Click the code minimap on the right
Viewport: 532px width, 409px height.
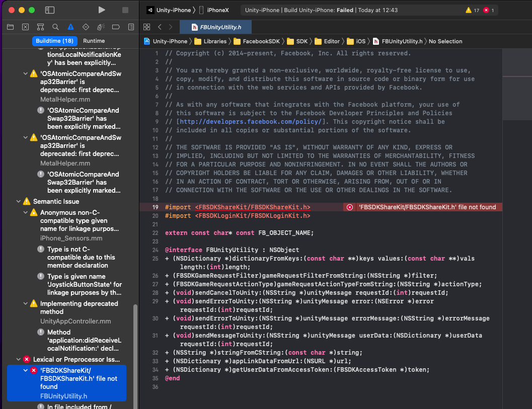(517, 85)
